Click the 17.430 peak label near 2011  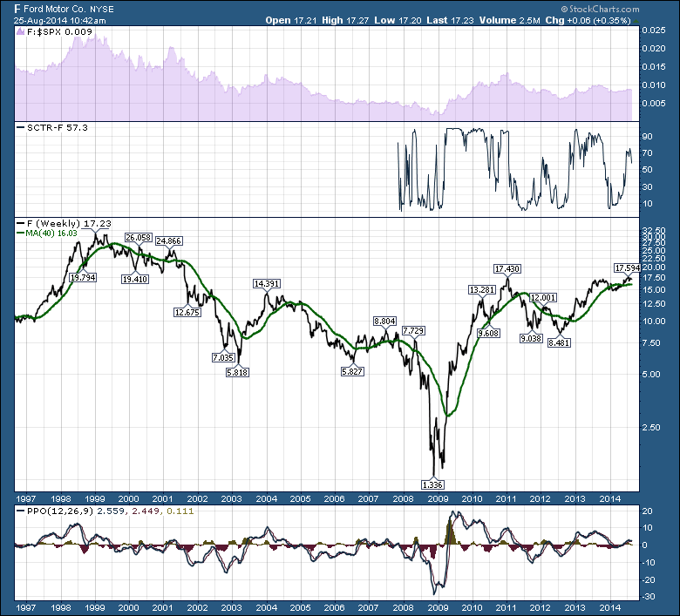(x=507, y=268)
